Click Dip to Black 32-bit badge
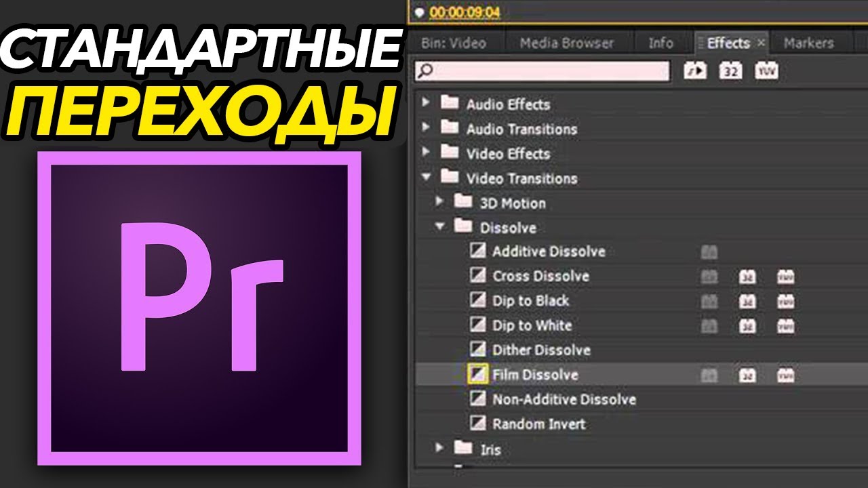 pos(747,302)
